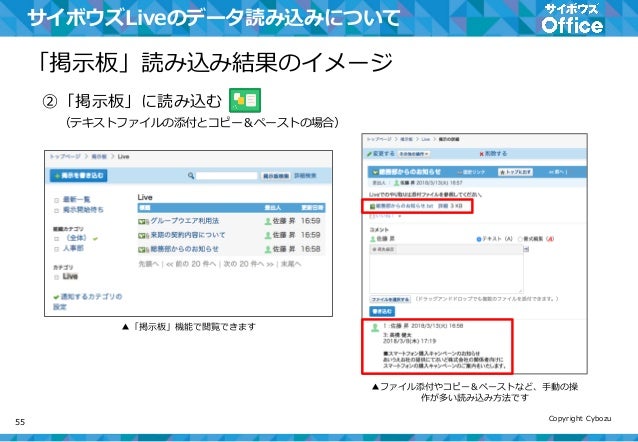Screen dimensions: 638x442
Task: Jump to the first page using 先頭へ
Action: pos(148,264)
